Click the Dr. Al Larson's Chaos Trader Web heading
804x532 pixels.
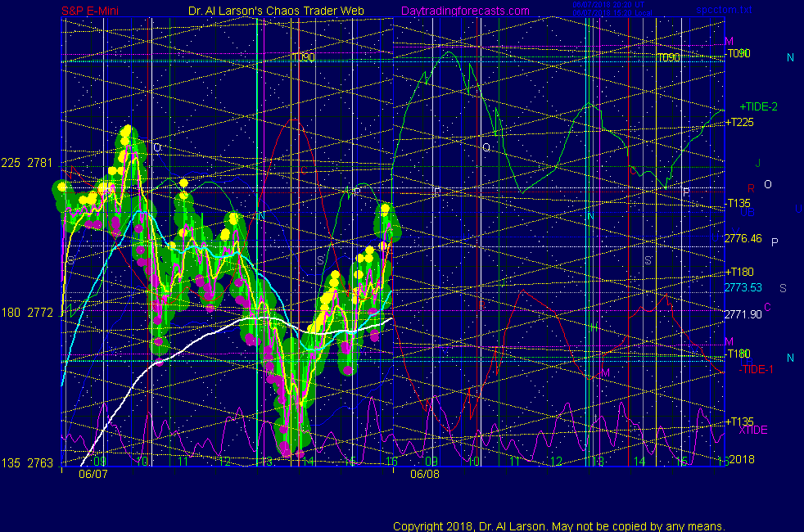coord(276,11)
